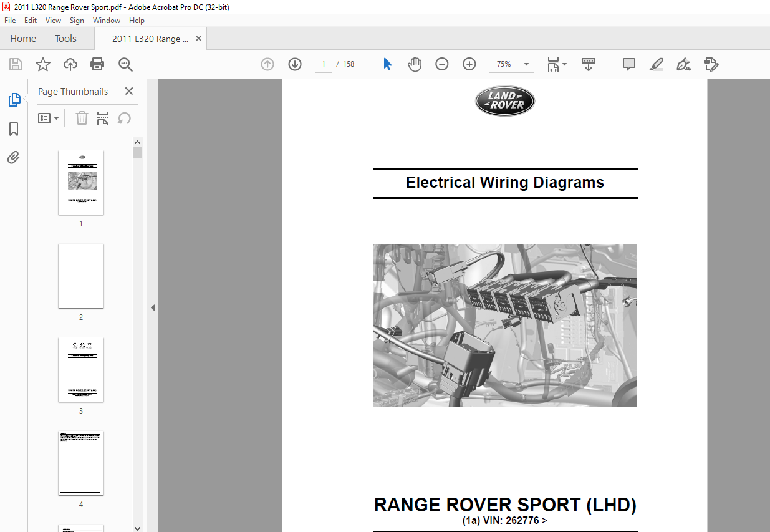Viewport: 770px width, 532px height.
Task: Select the Highlight text tool
Action: tap(656, 64)
